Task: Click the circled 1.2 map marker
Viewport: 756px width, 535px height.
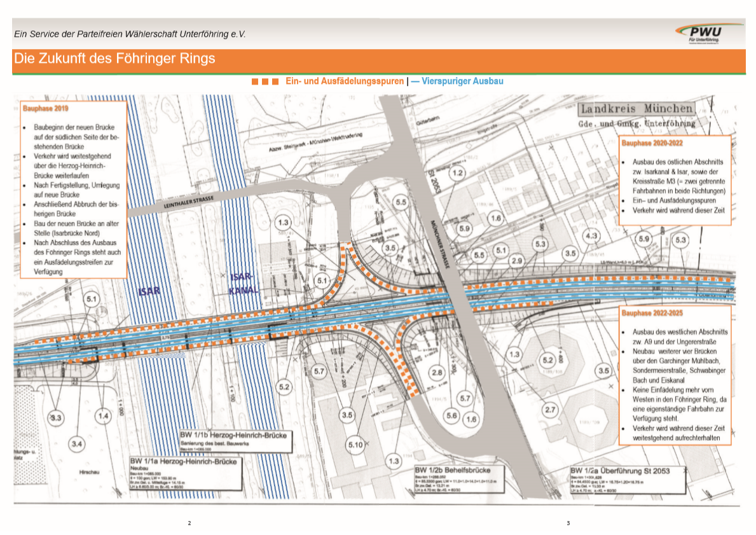Action: [x=457, y=173]
